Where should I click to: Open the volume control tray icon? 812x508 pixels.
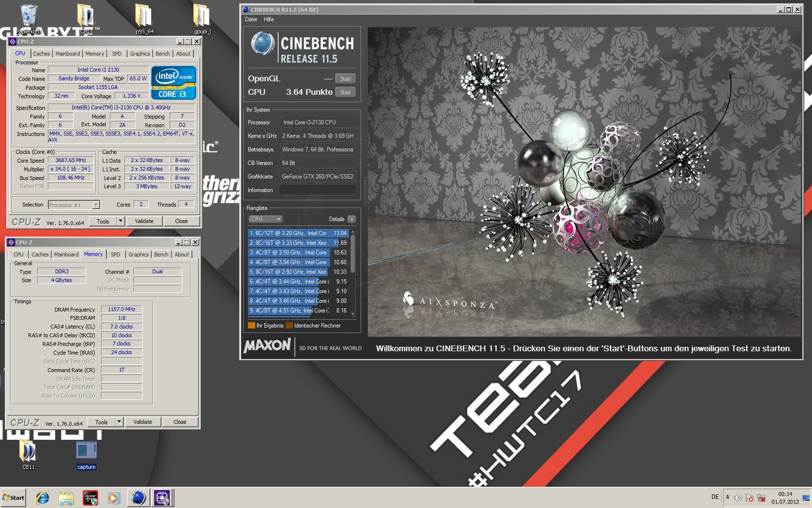tap(738, 498)
